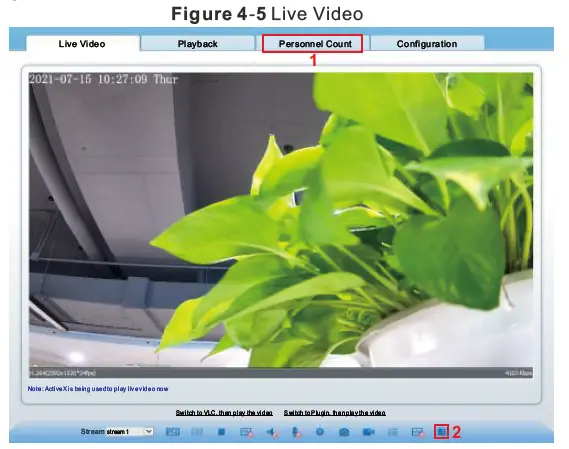Image resolution: width=569 pixels, height=449 pixels.
Task: Click the blue panel icon marked 2
Action: coord(441,432)
